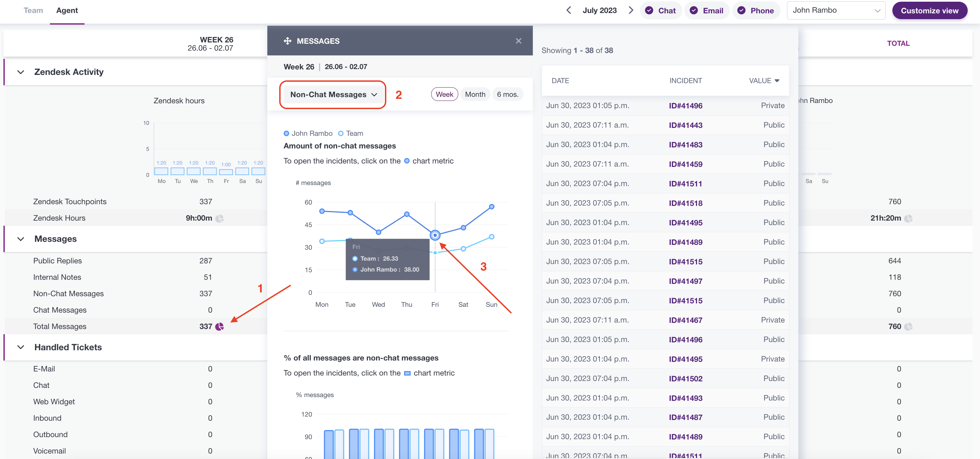Image resolution: width=980 pixels, height=459 pixels.
Task: Open incident ID#41483
Action: [685, 145]
